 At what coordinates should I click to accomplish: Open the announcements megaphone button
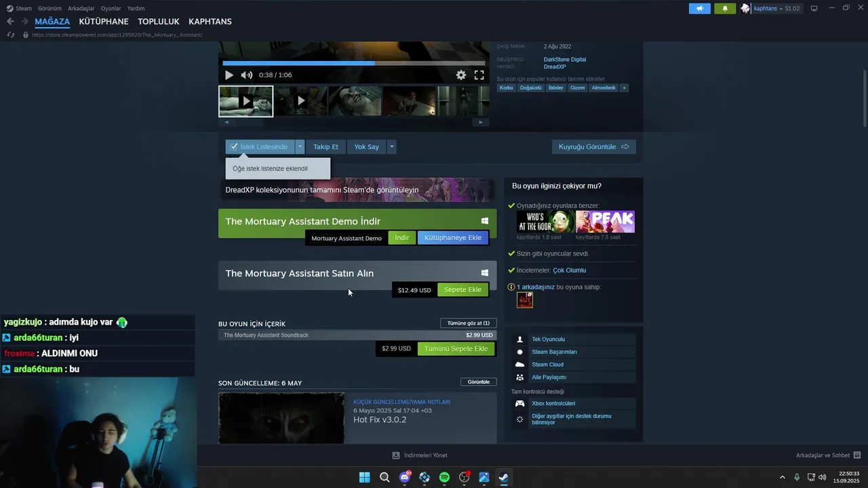point(700,8)
